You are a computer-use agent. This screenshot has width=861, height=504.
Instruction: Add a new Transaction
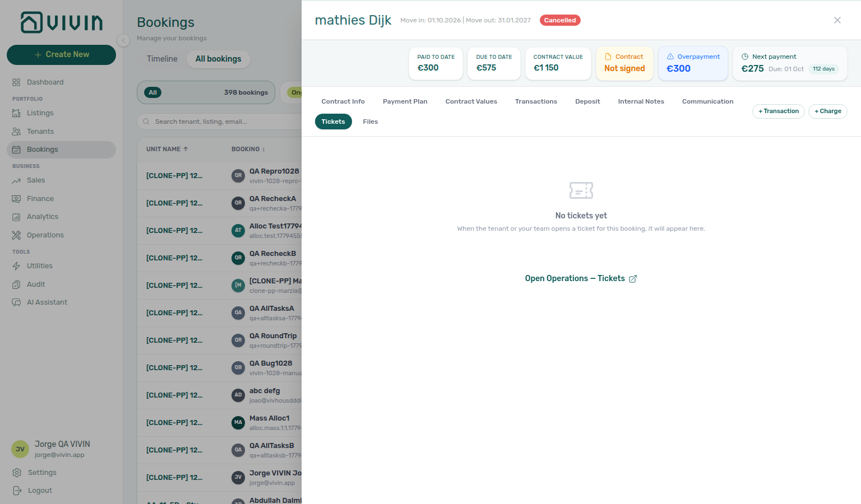pos(778,111)
